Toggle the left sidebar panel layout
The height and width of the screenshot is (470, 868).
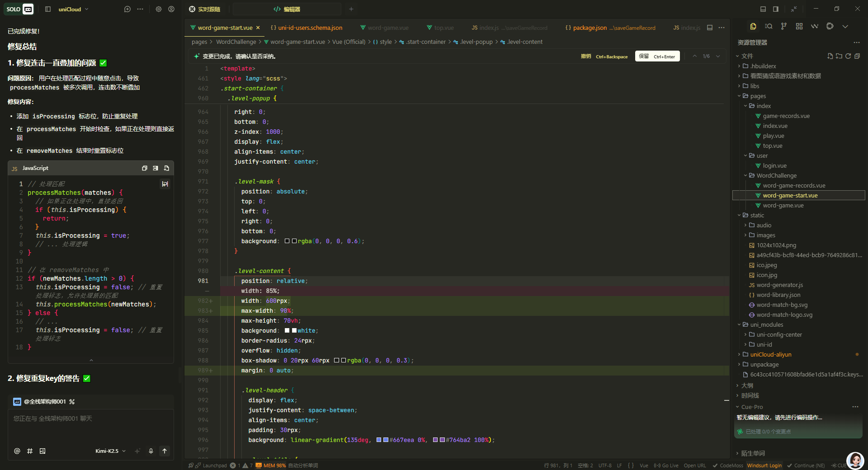pyautogui.click(x=48, y=9)
